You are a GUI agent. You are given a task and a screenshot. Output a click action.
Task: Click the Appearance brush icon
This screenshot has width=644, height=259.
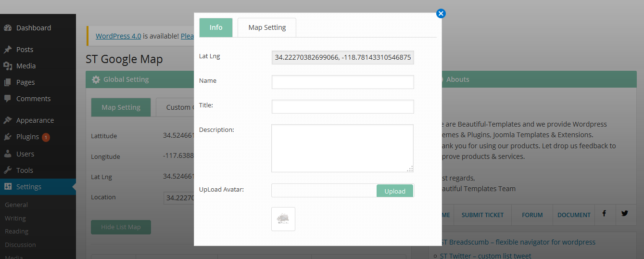pyautogui.click(x=8, y=120)
